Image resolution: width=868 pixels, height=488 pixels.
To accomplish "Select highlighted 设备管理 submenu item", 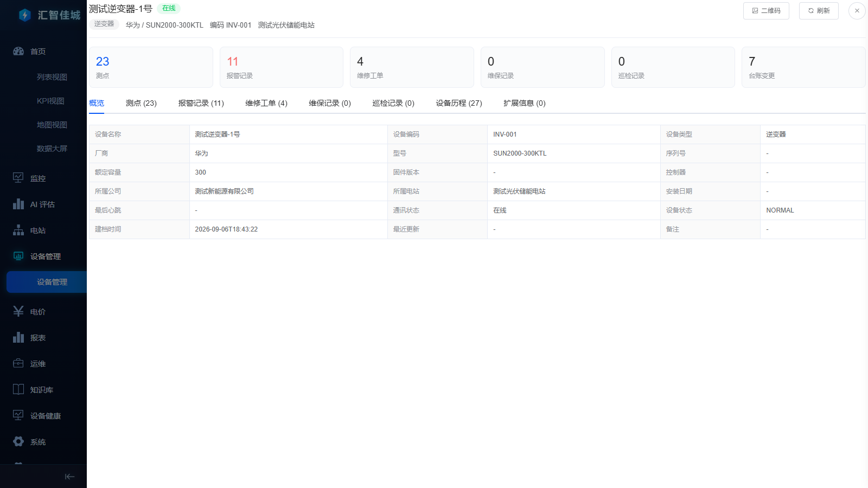I will pyautogui.click(x=47, y=282).
